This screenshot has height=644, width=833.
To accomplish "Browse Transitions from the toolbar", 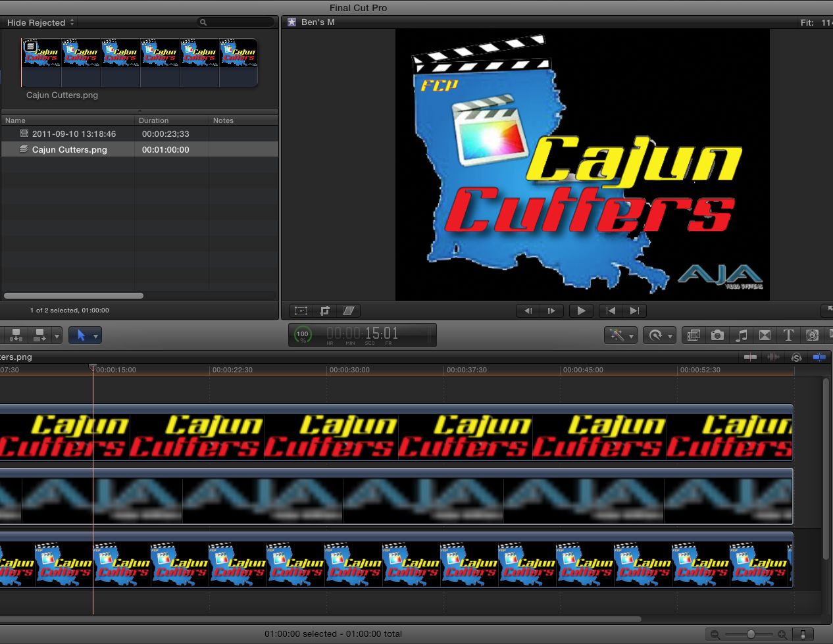I will point(765,335).
